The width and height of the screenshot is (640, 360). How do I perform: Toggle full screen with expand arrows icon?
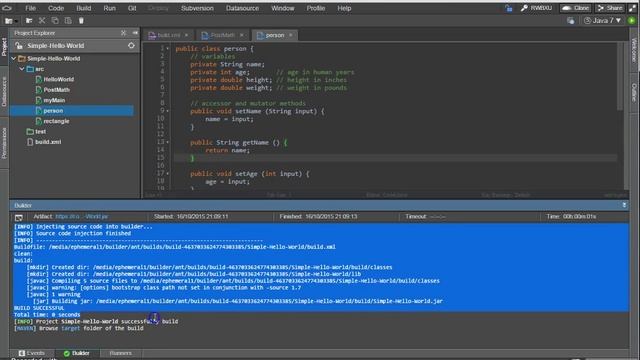pos(632,8)
